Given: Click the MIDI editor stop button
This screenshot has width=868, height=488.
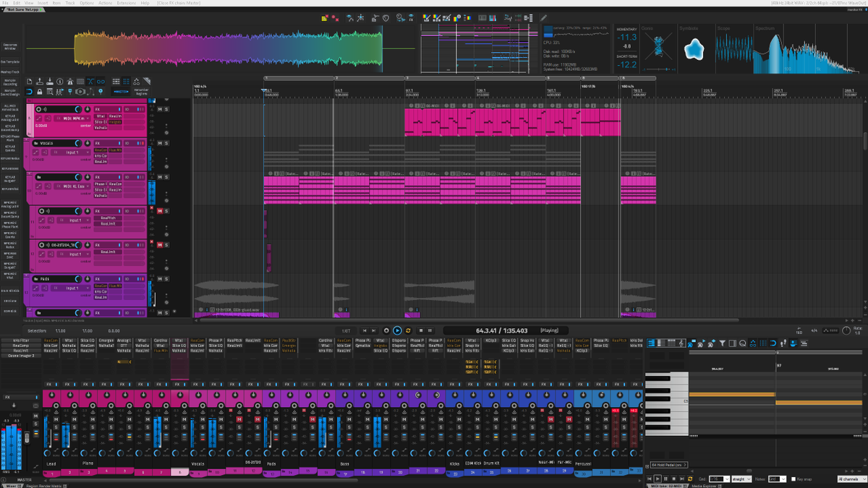Looking at the screenshot, I should [x=673, y=479].
